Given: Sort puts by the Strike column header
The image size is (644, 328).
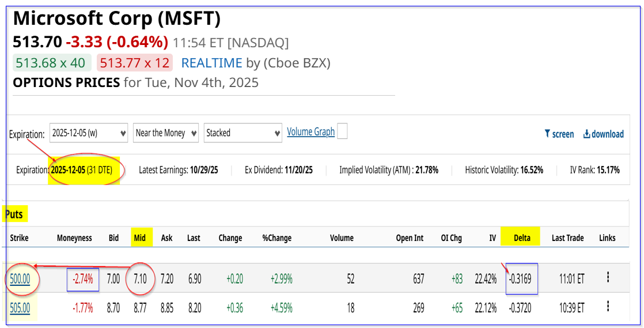Looking at the screenshot, I should click(x=19, y=237).
